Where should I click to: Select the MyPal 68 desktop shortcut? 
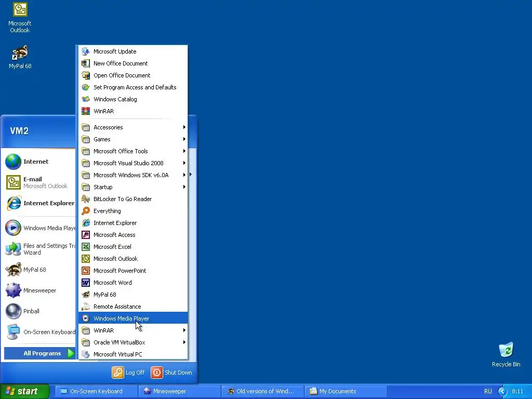(x=20, y=57)
